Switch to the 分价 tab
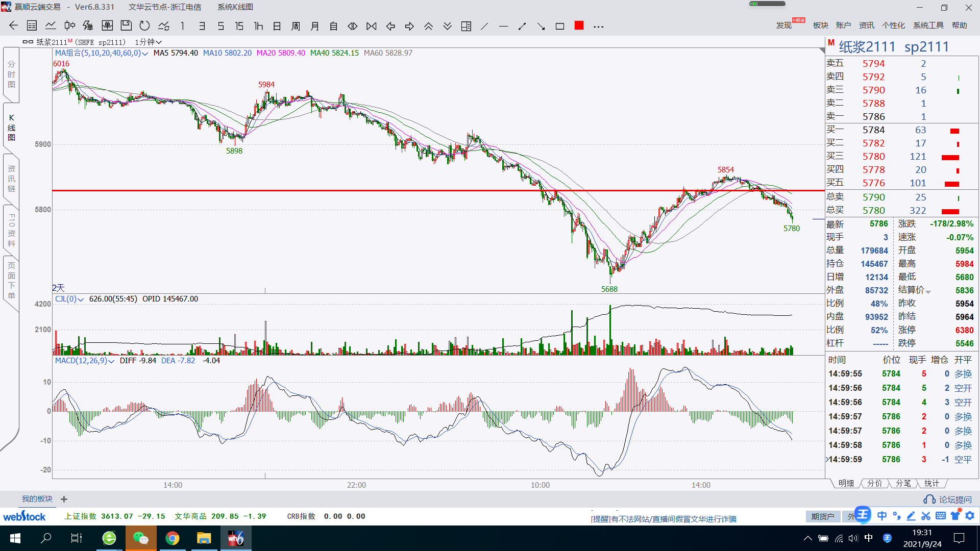 [x=874, y=483]
